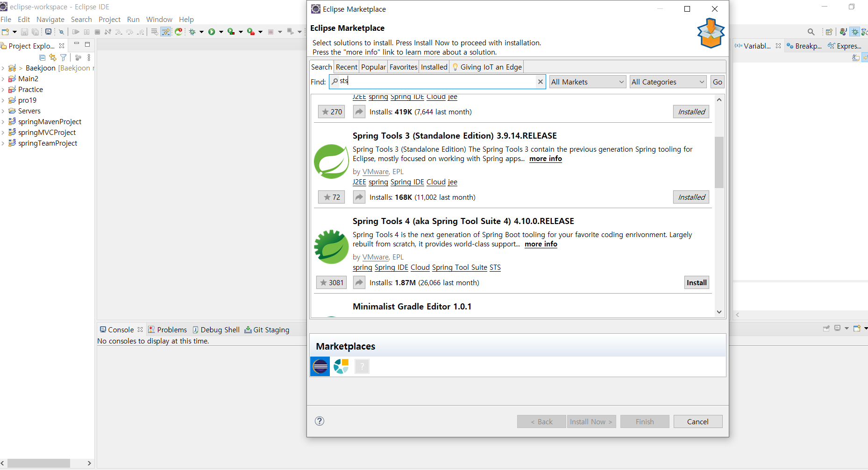Expand the Servers tree node
The image size is (868, 470).
pos(3,111)
